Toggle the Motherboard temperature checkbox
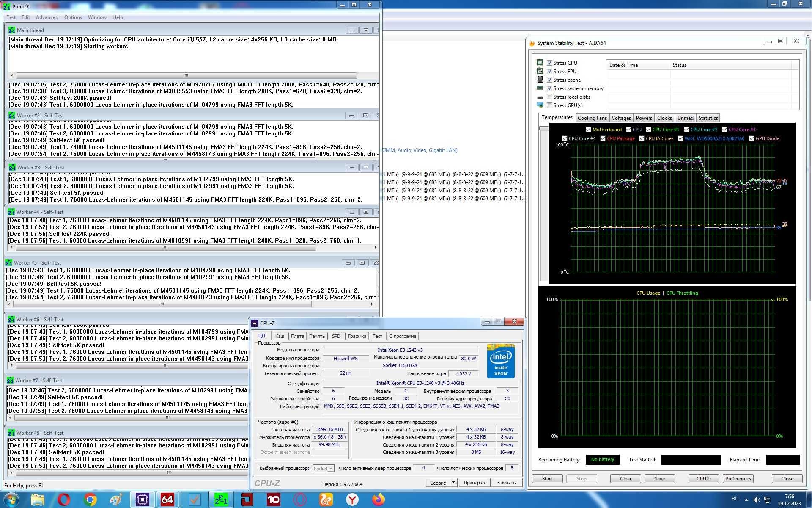The width and height of the screenshot is (812, 508). click(x=588, y=130)
